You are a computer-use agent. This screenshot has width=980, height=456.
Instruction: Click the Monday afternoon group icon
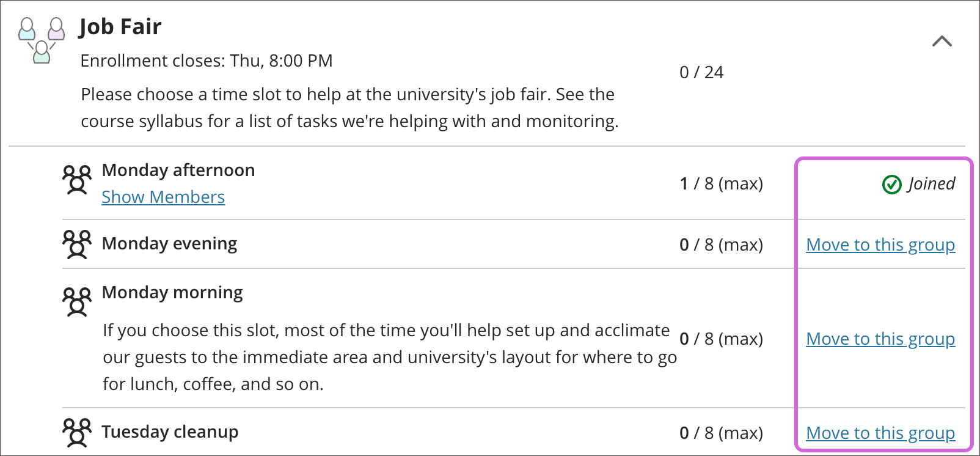point(77,180)
